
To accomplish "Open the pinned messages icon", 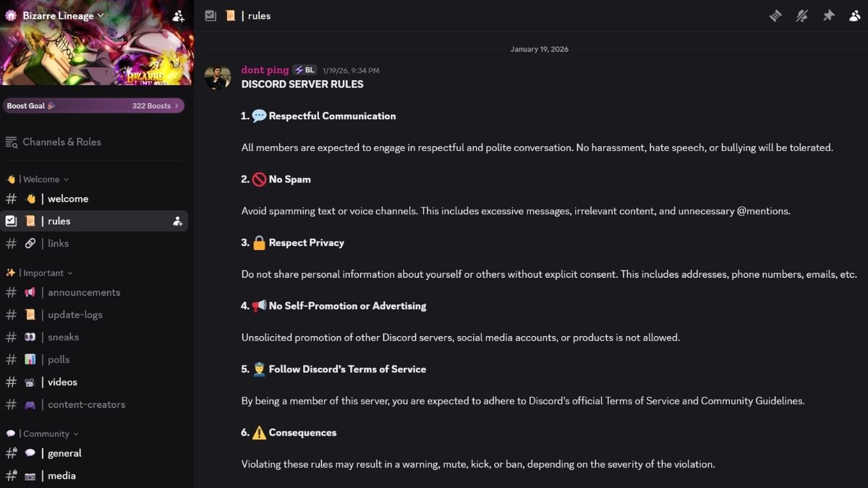I will pyautogui.click(x=829, y=15).
